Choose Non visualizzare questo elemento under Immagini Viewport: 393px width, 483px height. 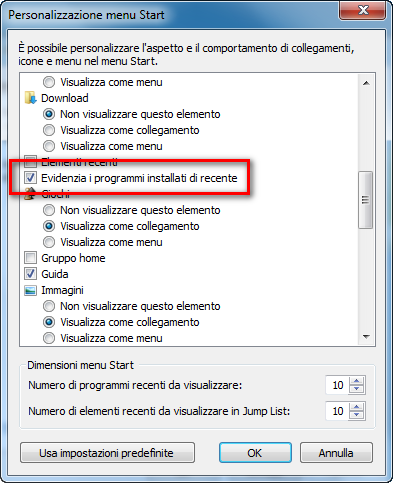pos(49,306)
